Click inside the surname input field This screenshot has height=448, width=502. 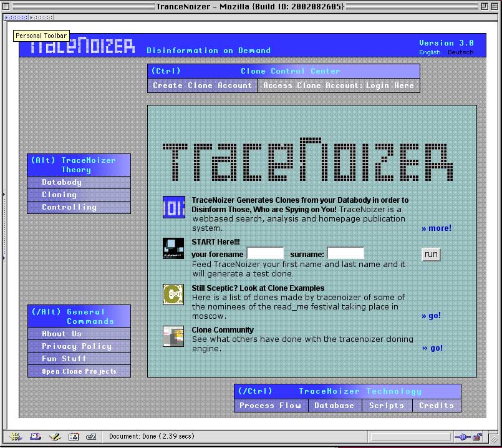tap(345, 253)
